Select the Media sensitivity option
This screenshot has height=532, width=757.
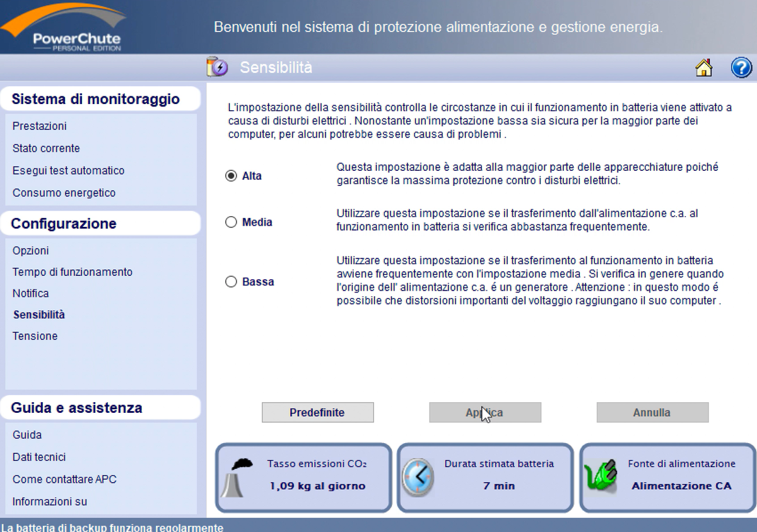tap(231, 222)
